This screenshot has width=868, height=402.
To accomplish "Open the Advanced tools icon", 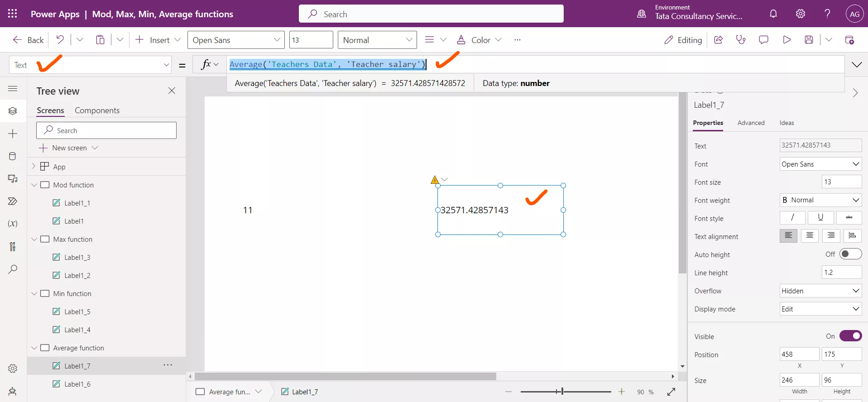I will tap(13, 246).
